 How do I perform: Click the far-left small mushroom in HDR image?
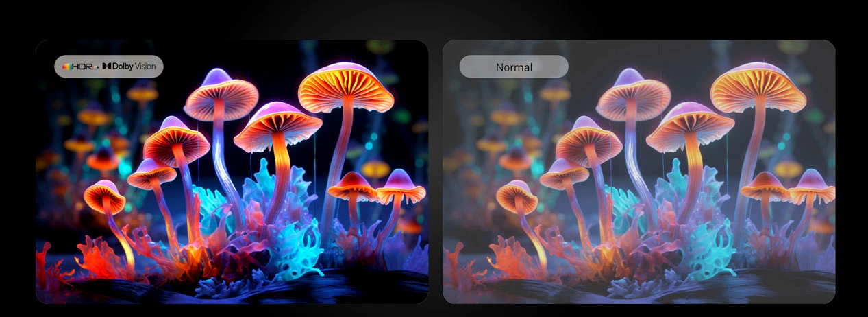click(x=105, y=196)
